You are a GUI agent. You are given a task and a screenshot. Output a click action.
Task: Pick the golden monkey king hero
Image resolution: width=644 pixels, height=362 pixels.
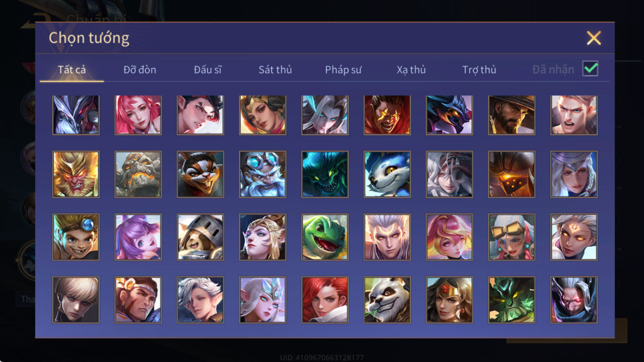pyautogui.click(x=76, y=174)
